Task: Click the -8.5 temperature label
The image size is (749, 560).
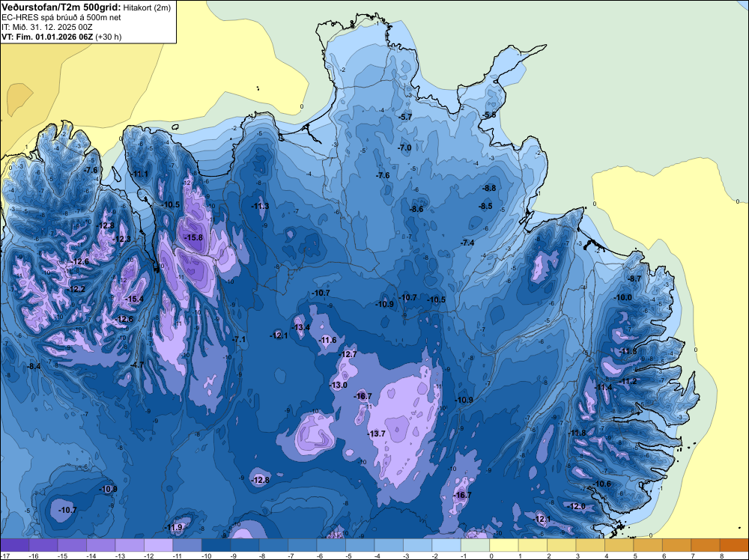Action: [485, 206]
